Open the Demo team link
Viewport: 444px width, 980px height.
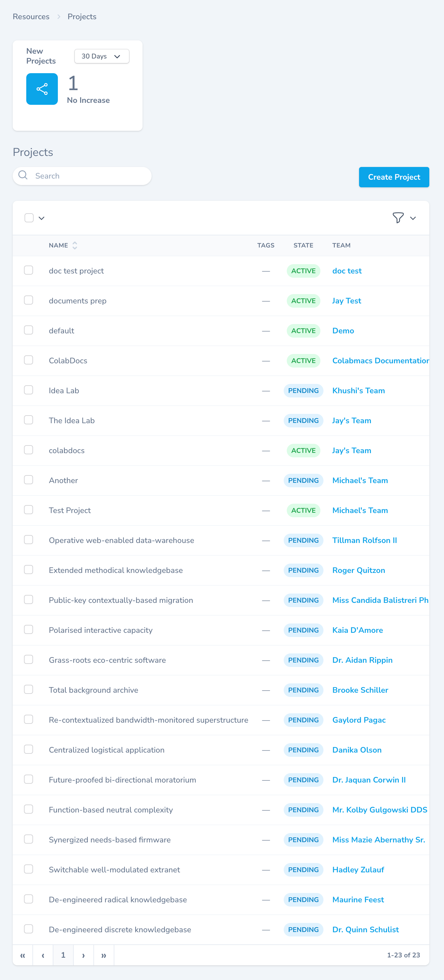(x=343, y=330)
